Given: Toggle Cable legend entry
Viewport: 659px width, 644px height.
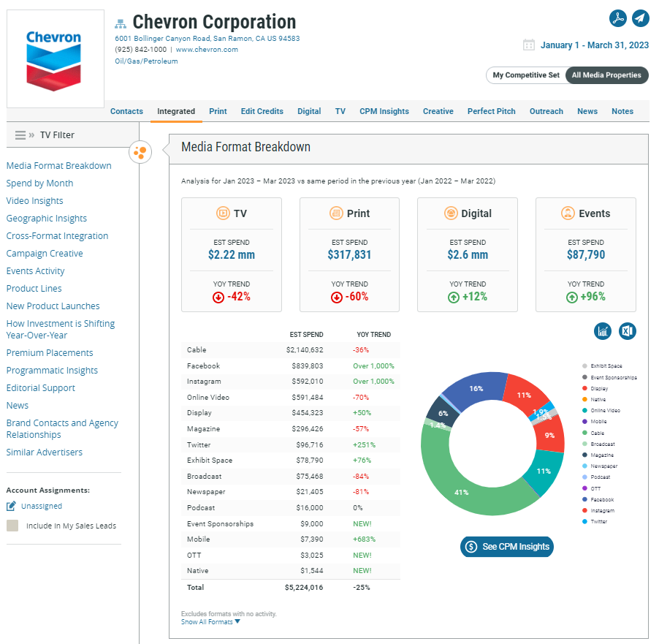Looking at the screenshot, I should [x=593, y=433].
